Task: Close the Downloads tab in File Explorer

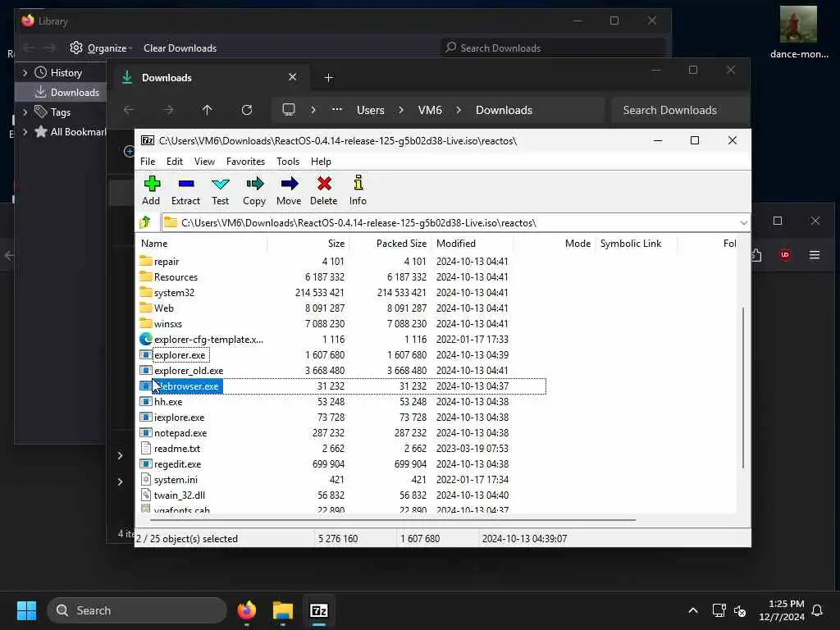Action: (293, 77)
